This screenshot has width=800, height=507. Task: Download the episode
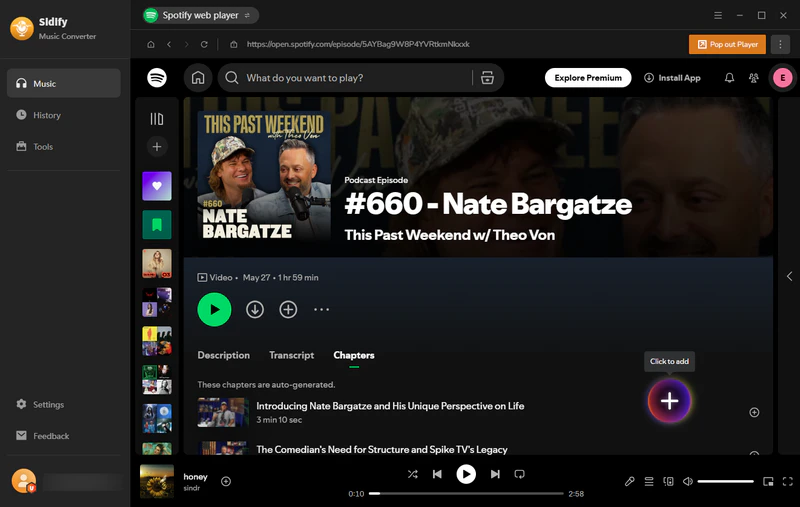255,309
